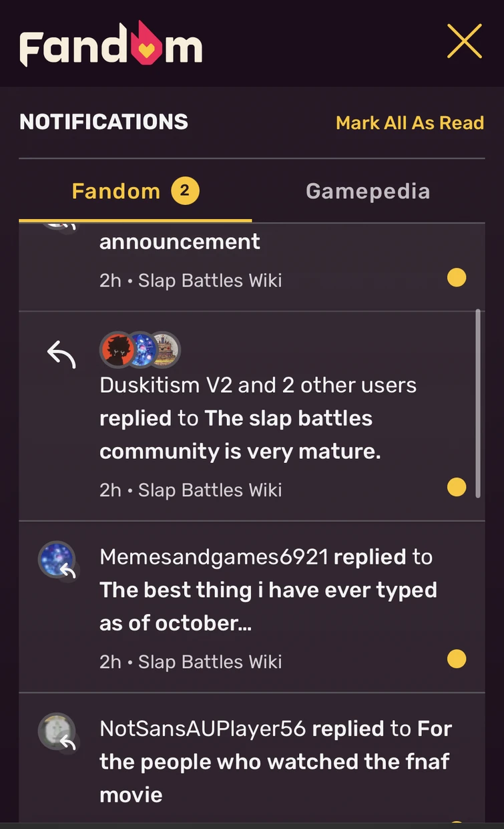The image size is (504, 829).
Task: Open the Slap Battles Wiki link
Action: click(x=210, y=281)
